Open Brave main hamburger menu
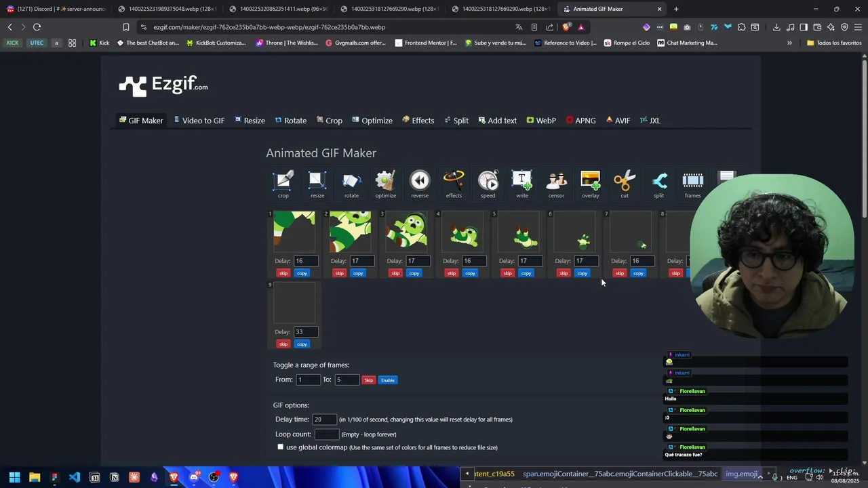Image resolution: width=868 pixels, height=488 pixels. pos(858,27)
